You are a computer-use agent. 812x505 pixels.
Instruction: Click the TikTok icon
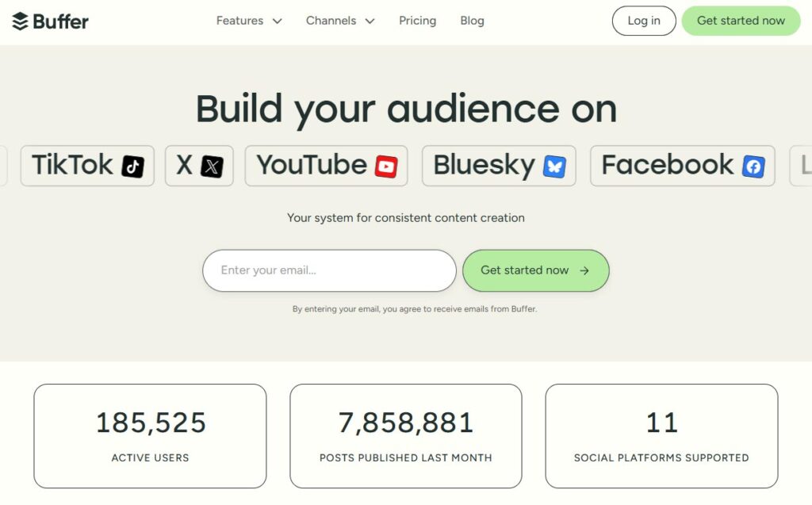tap(132, 166)
